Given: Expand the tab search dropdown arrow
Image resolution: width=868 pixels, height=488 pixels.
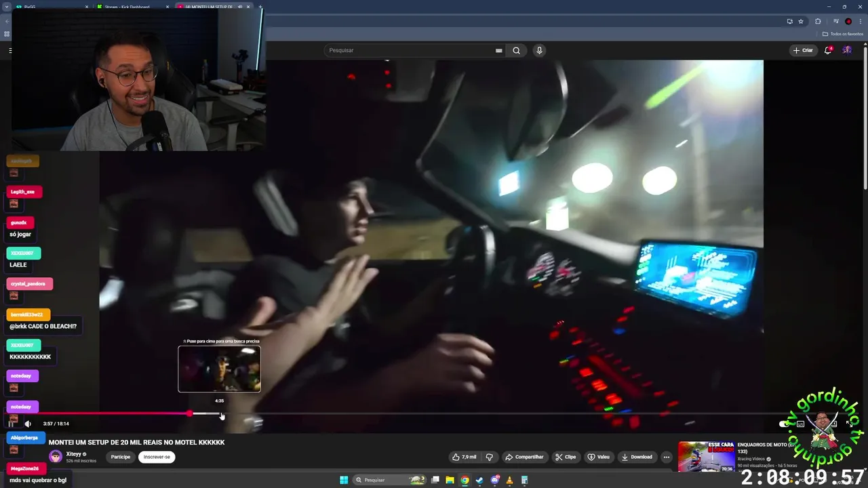Looking at the screenshot, I should (x=7, y=7).
